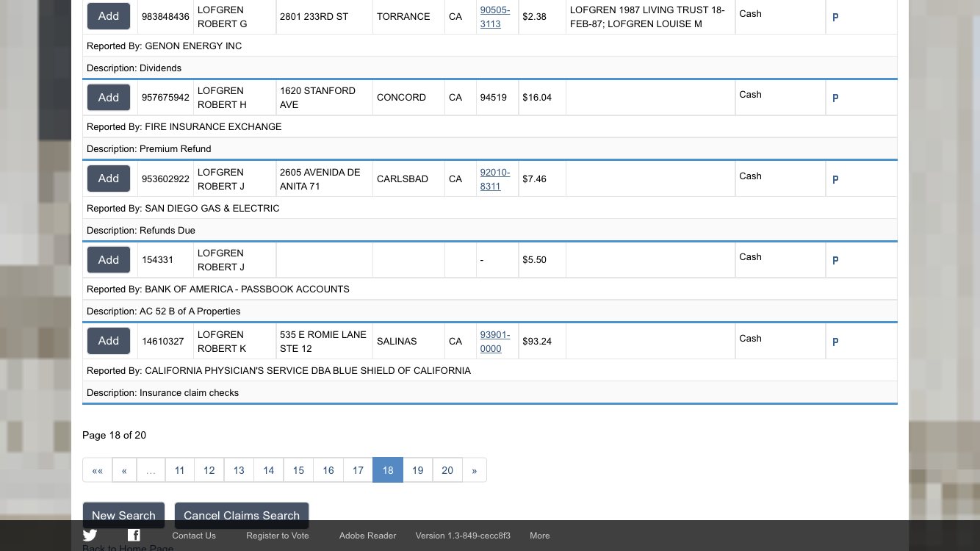This screenshot has width=980, height=551.
Task: Click 'Reported By: FIRE INSURANCE EXCHANGE' text
Action: click(184, 126)
